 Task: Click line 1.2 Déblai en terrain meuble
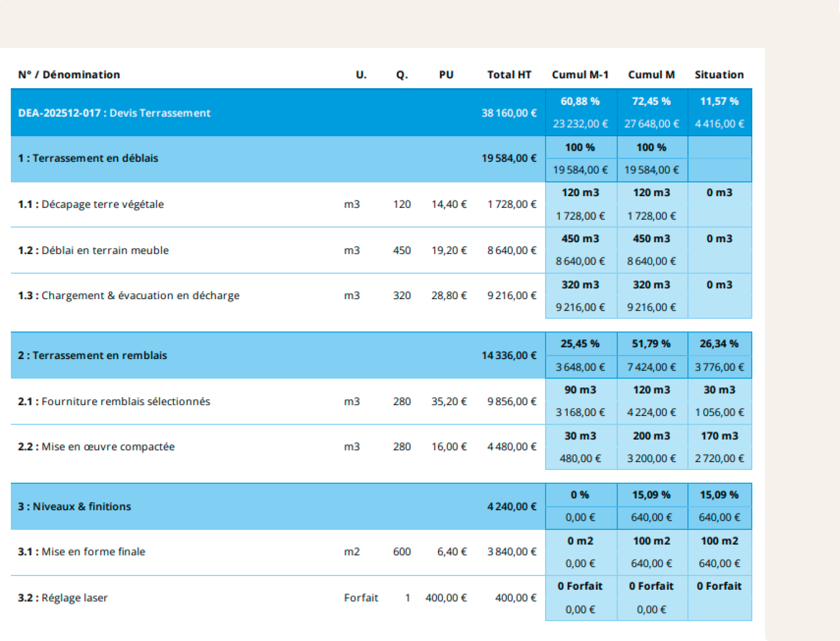pos(94,251)
